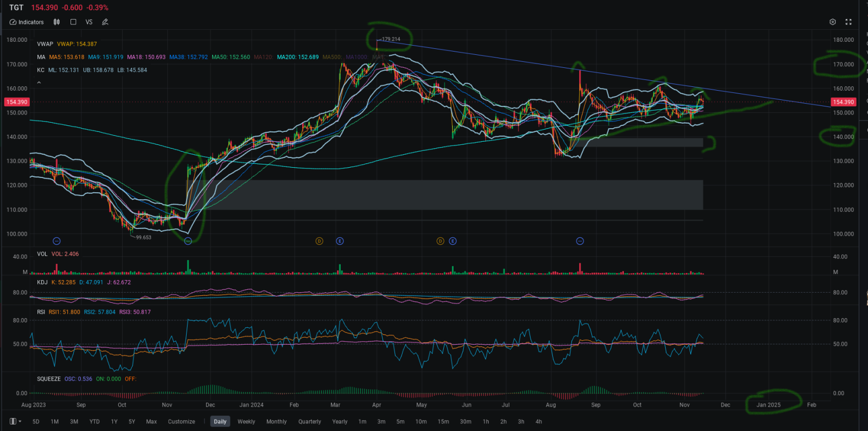
Task: Switch to 1m interval
Action: (x=362, y=422)
